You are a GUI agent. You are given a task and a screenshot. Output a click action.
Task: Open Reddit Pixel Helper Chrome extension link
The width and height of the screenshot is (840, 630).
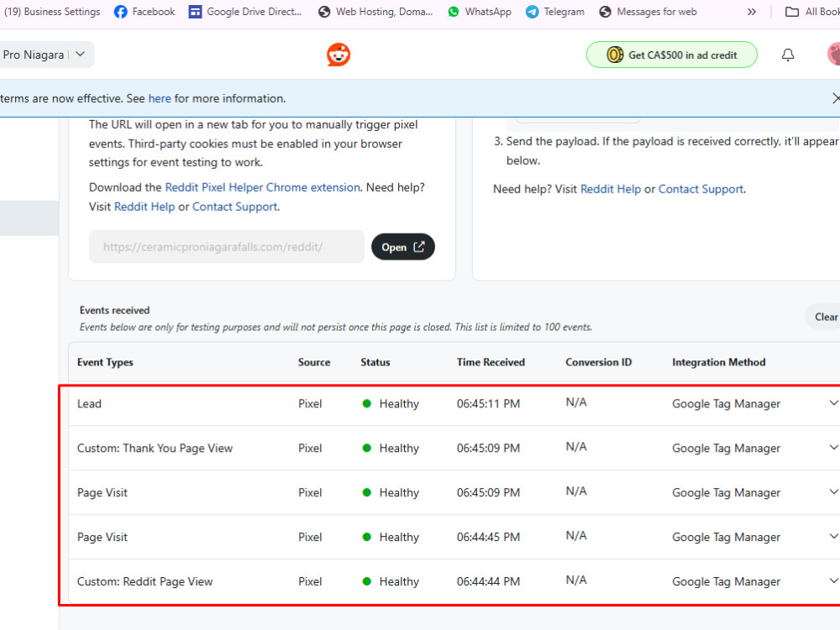262,187
